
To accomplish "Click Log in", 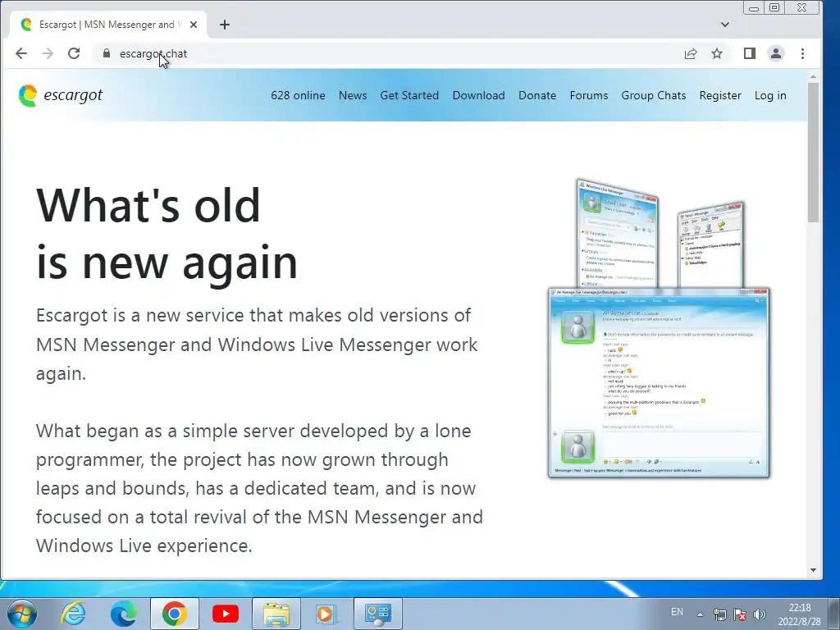I will point(770,95).
